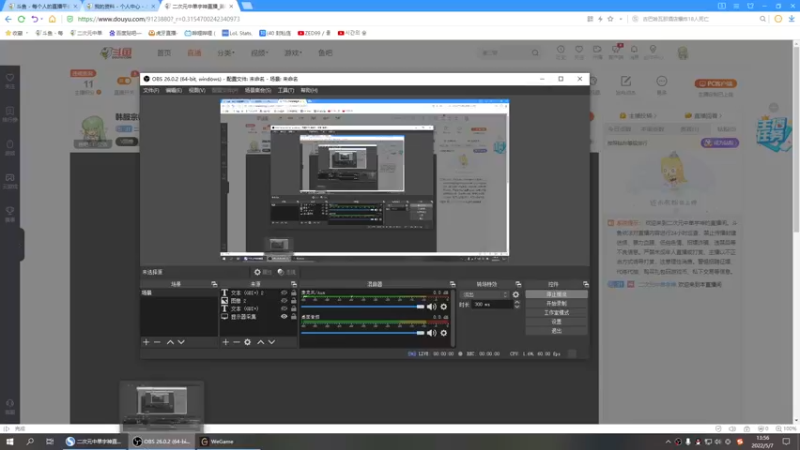Mute the 桌面音频 speaker icon

[x=431, y=333]
